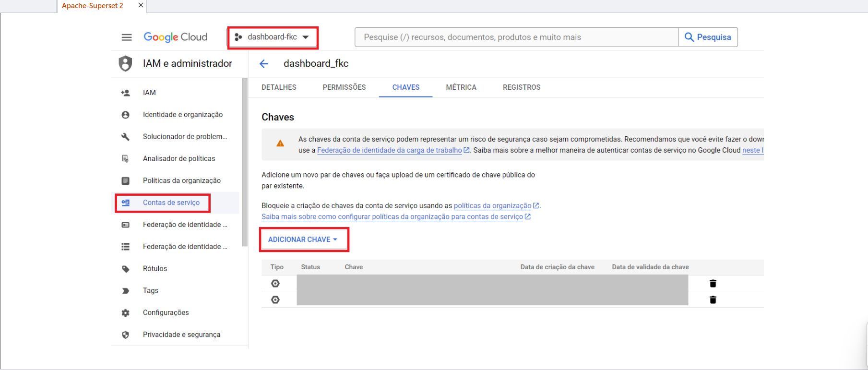Click the search resources input field
Image resolution: width=868 pixels, height=370 pixels.
click(x=516, y=37)
